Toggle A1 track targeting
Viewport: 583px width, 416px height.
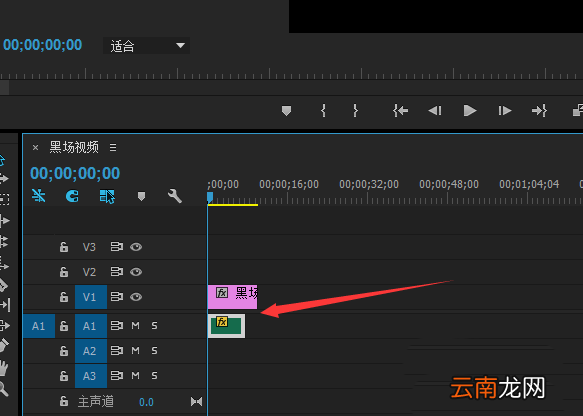click(91, 326)
